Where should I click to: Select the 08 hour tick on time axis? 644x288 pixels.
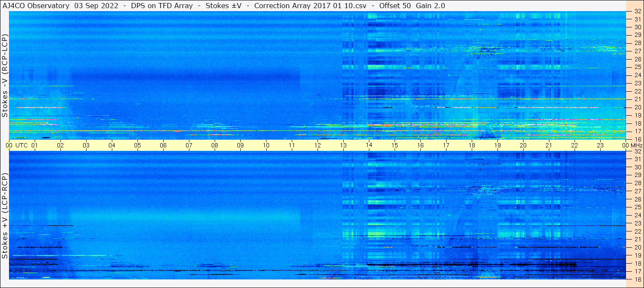point(215,145)
